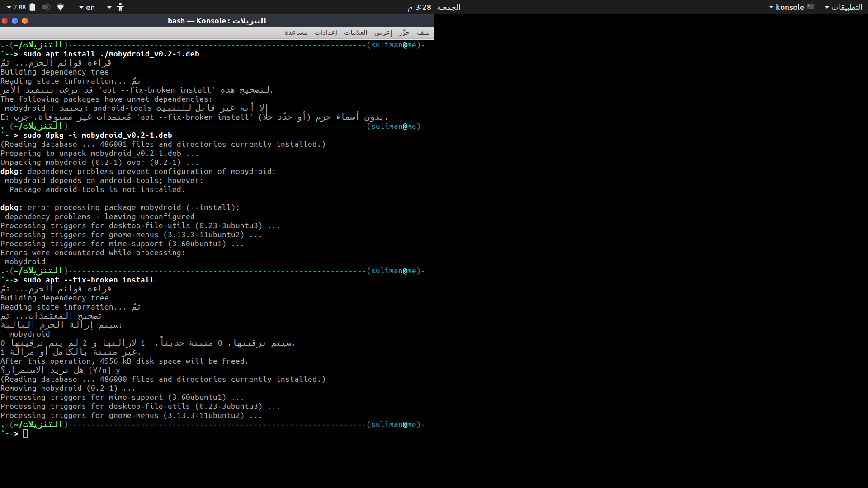The image size is (868, 488).
Task: Click the terminal cursor at the empty prompt
Action: click(x=25, y=434)
